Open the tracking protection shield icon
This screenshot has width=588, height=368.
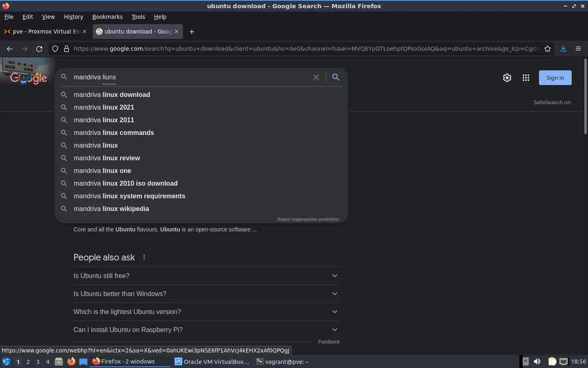tap(55, 49)
